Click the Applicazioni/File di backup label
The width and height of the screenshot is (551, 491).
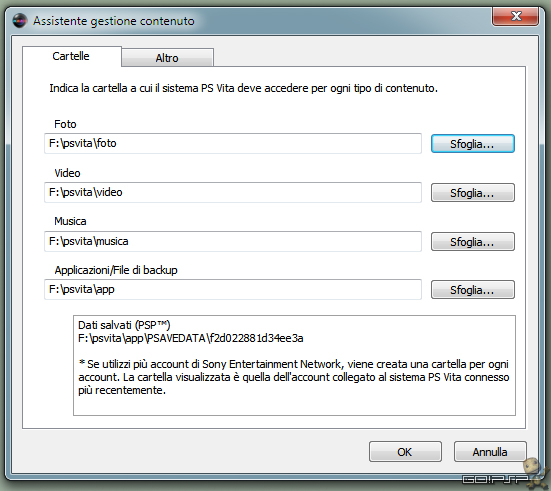coord(116,270)
